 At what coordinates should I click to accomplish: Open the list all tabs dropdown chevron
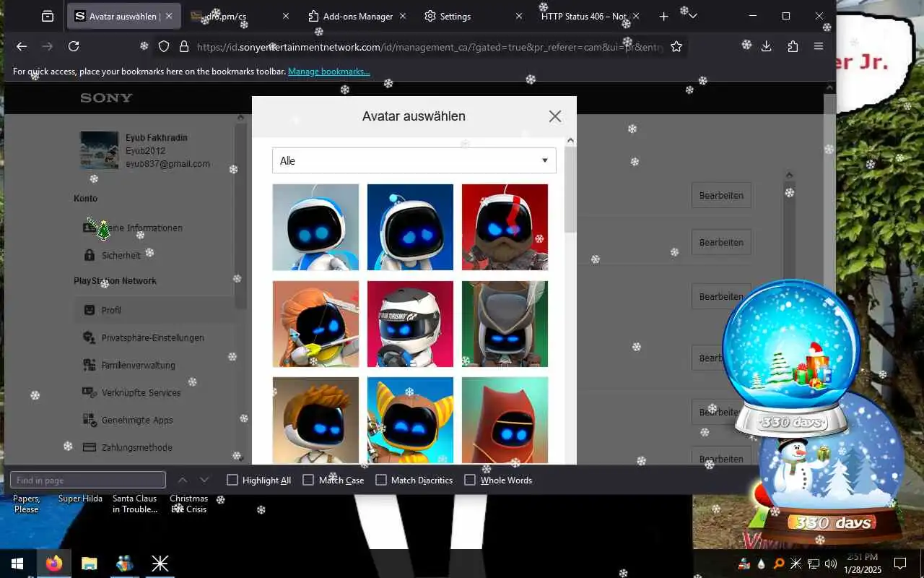click(x=693, y=16)
